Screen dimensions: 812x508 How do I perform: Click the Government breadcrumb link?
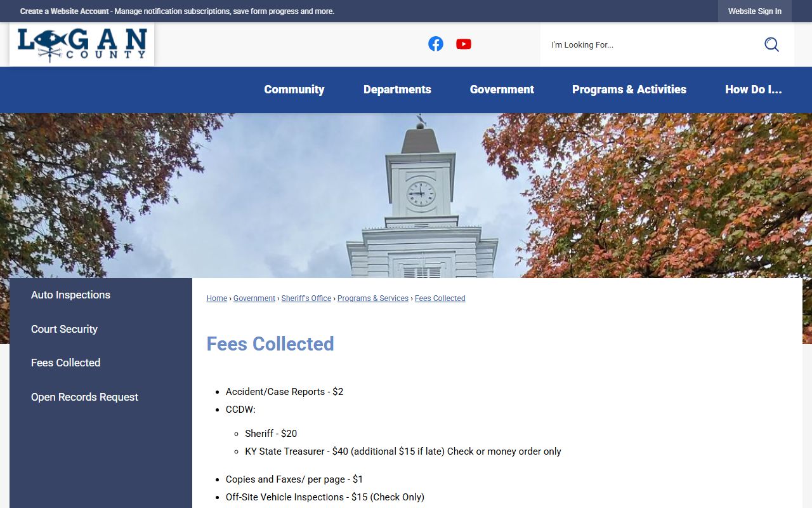[x=254, y=298]
